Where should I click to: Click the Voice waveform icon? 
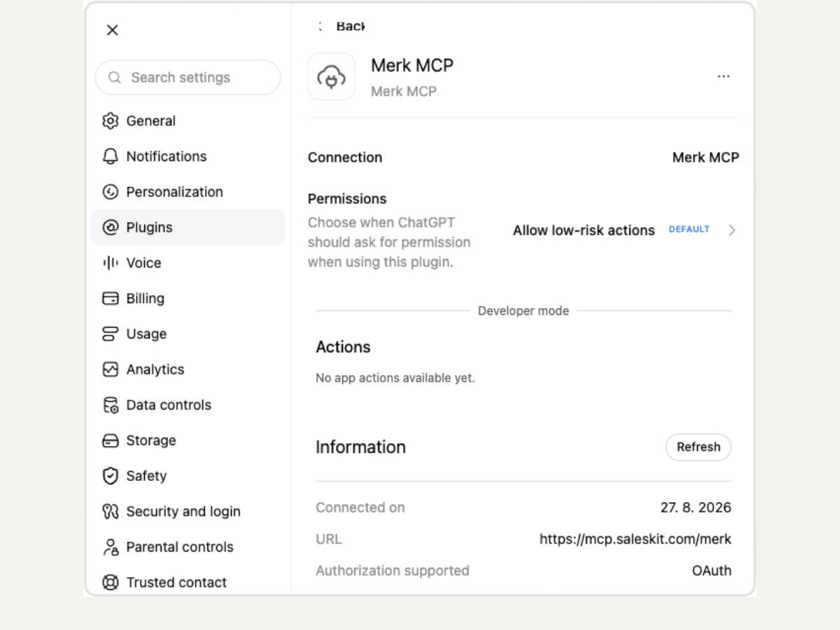[x=111, y=263]
